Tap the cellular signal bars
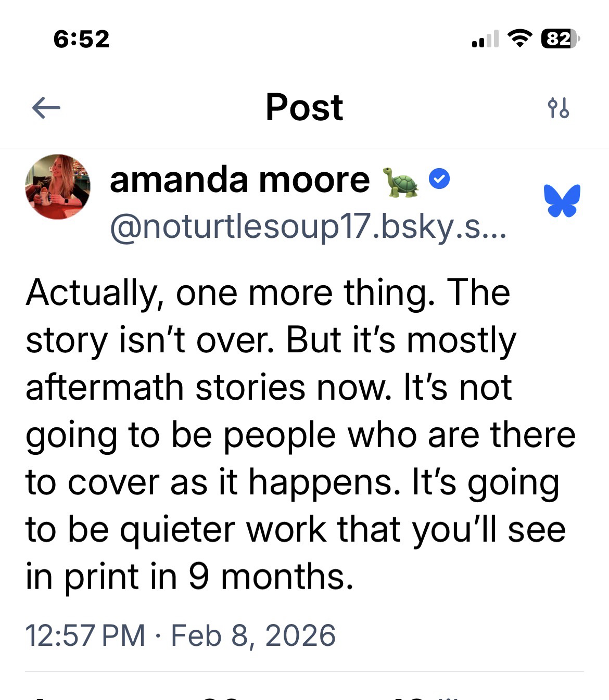 pos(485,40)
